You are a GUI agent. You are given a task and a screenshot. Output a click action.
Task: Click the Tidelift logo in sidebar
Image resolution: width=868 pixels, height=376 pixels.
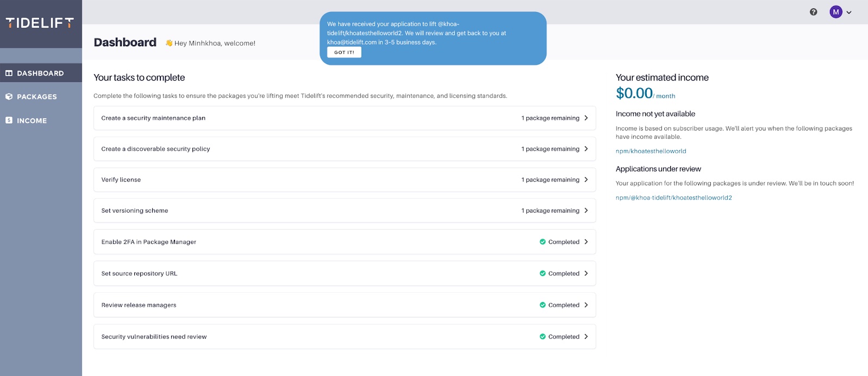tap(40, 23)
